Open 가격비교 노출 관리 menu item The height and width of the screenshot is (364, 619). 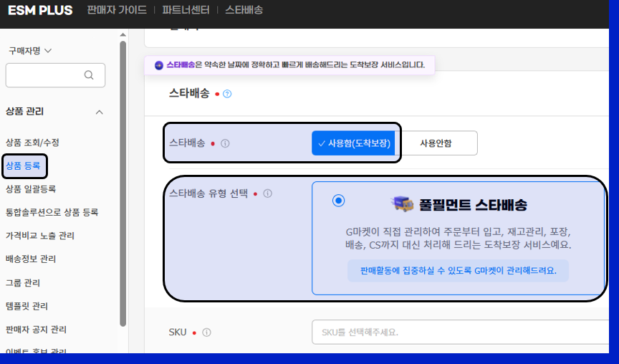(x=40, y=236)
